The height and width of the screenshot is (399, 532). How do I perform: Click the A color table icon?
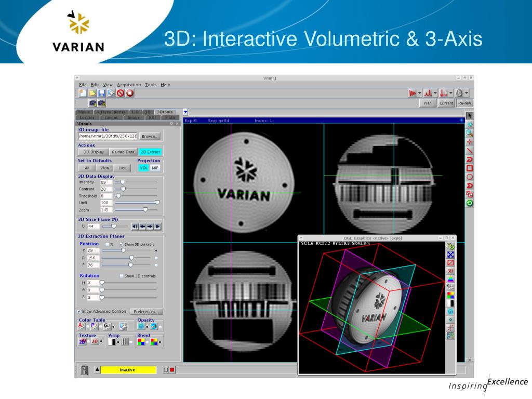tap(82, 326)
